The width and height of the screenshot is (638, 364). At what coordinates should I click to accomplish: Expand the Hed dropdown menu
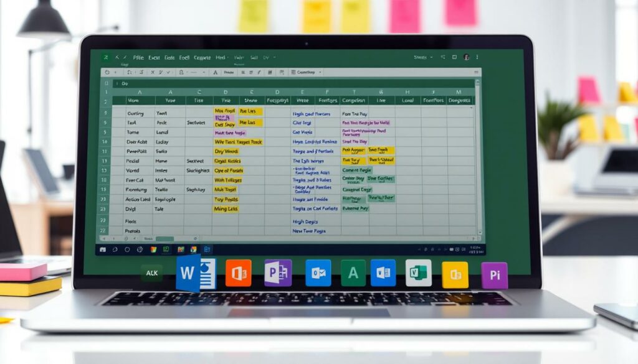click(222, 58)
